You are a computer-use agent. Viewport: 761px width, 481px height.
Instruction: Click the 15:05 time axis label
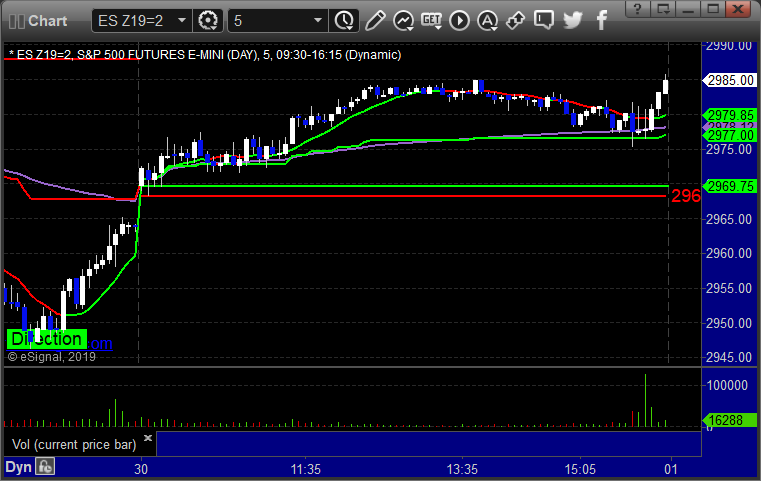coord(580,469)
